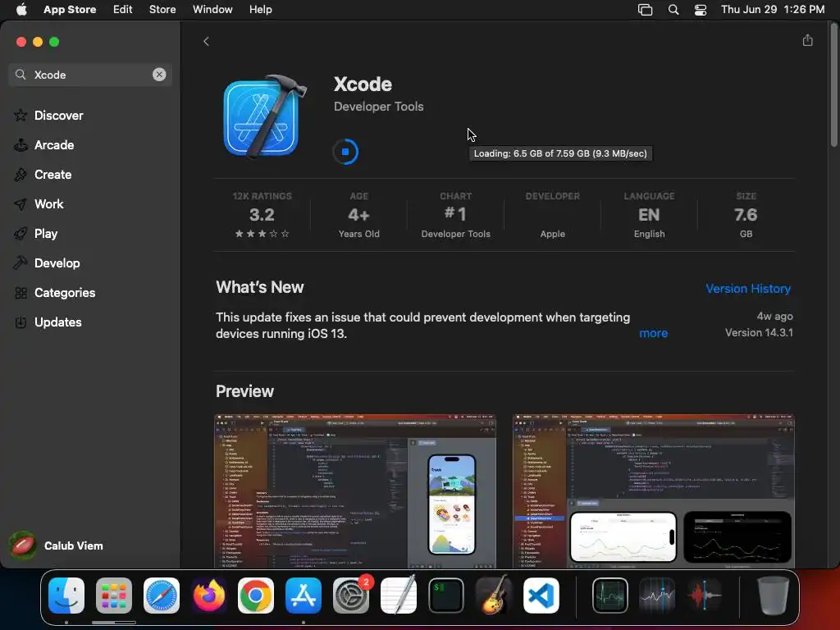This screenshot has height=630, width=840.
Task: Open Trash in the Dock
Action: click(773, 596)
